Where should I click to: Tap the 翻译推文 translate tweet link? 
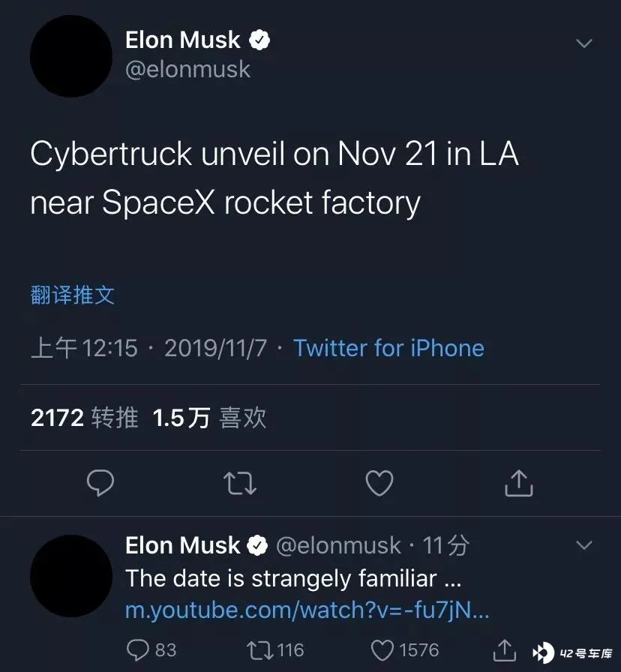(73, 295)
